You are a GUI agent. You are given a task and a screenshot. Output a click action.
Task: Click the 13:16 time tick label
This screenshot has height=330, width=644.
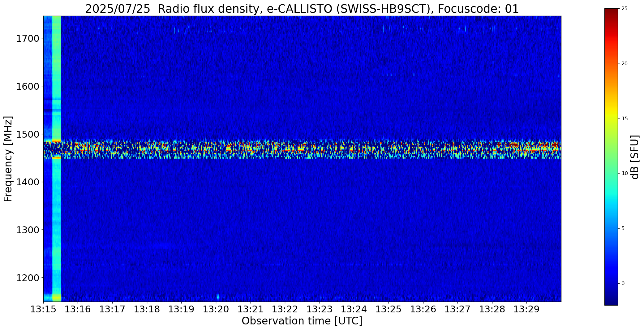pyautogui.click(x=78, y=309)
